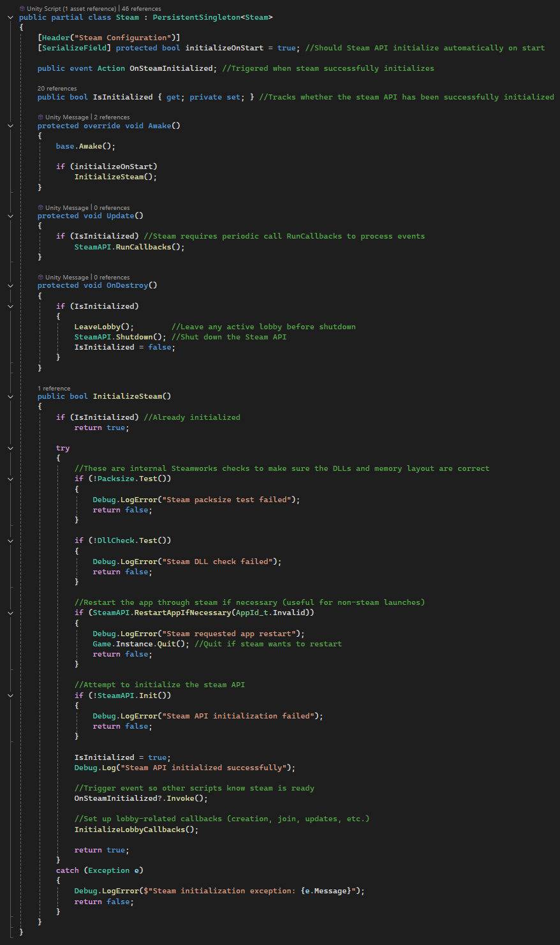This screenshot has height=945, width=560.
Task: Collapse the OnDestroy method
Action: 10,285
